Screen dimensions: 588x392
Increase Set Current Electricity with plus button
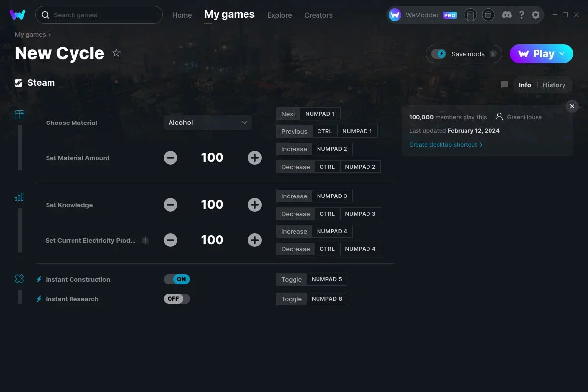coord(255,240)
